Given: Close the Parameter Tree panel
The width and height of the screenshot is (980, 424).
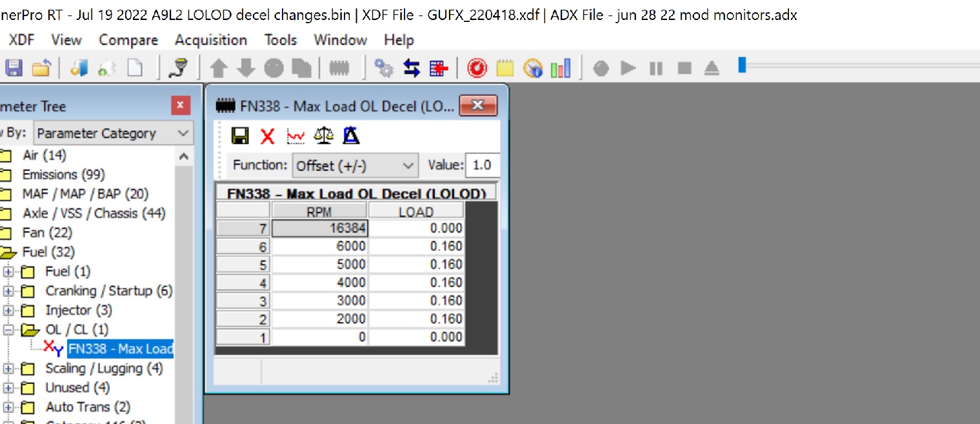Looking at the screenshot, I should [180, 106].
